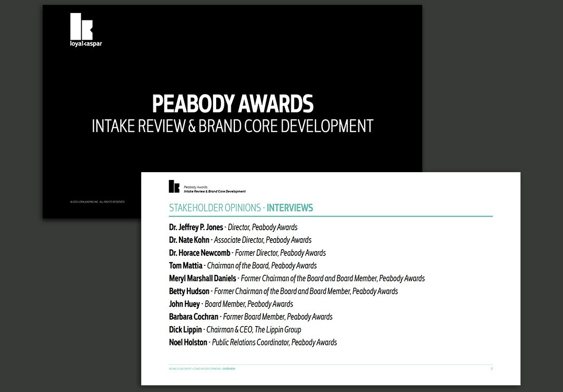Click the 'Betty Hudson' line
This screenshot has height=392, width=563.
283,291
